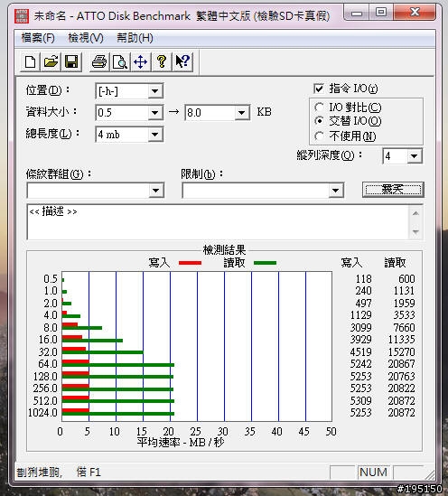
Task: Click the 5309 write value for 512.0
Action: (360, 401)
